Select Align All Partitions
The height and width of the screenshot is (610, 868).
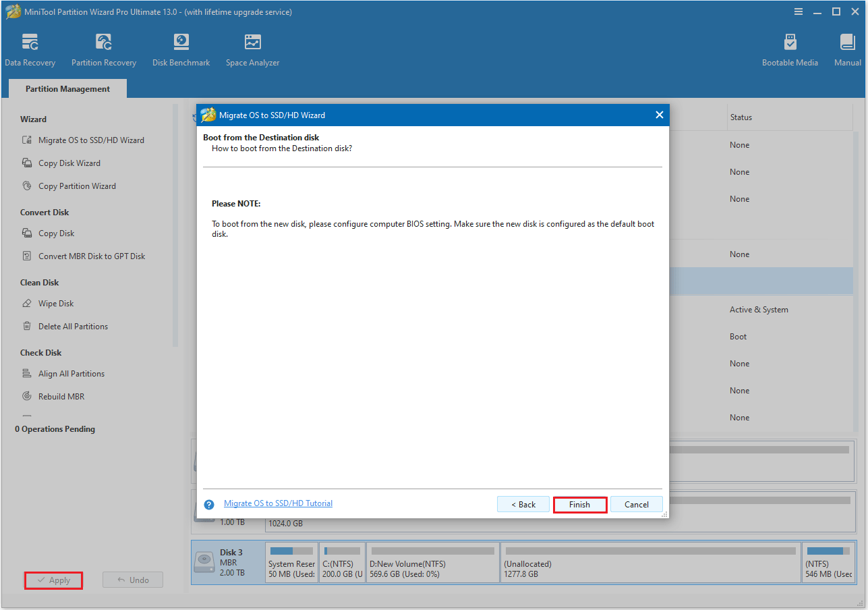71,373
